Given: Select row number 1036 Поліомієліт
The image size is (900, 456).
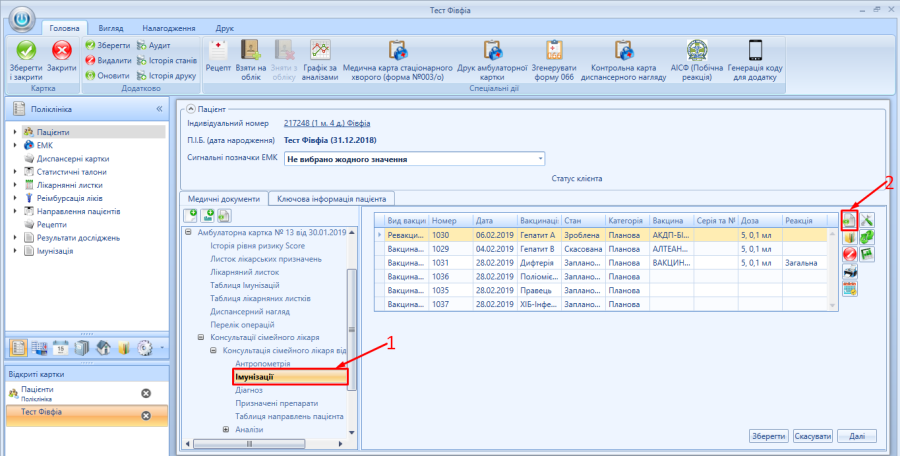Looking at the screenshot, I should 601,277.
